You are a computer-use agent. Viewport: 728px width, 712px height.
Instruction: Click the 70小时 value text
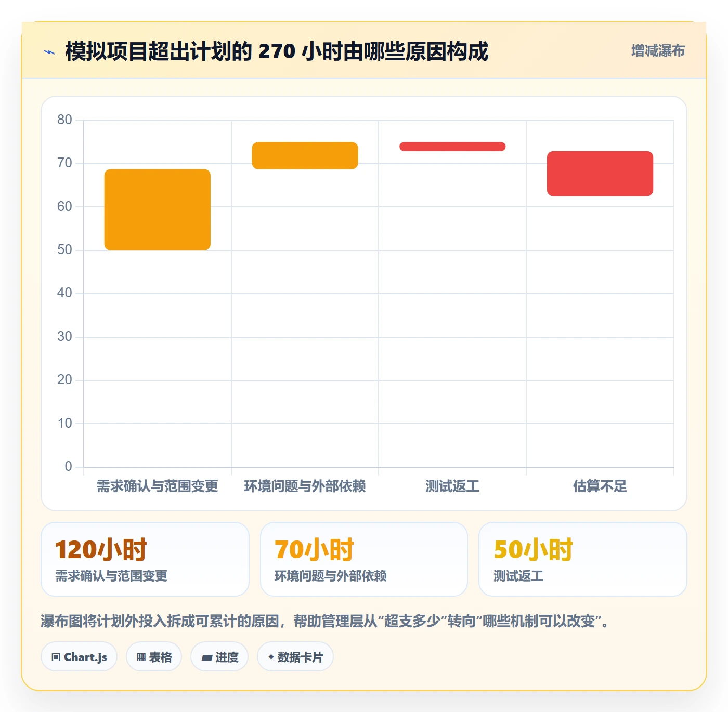click(314, 550)
